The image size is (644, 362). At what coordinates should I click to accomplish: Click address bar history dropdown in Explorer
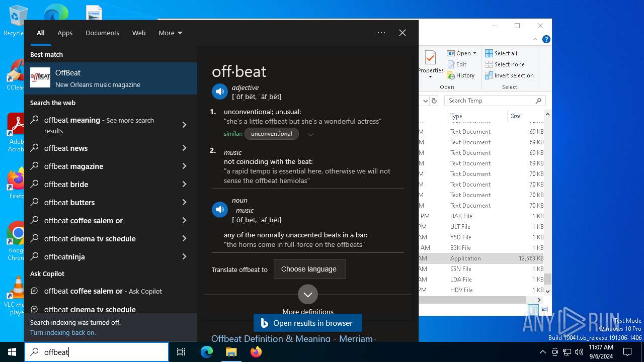(x=426, y=101)
